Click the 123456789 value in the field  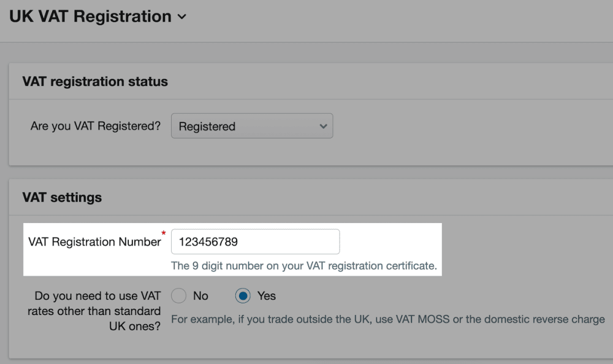click(x=208, y=242)
